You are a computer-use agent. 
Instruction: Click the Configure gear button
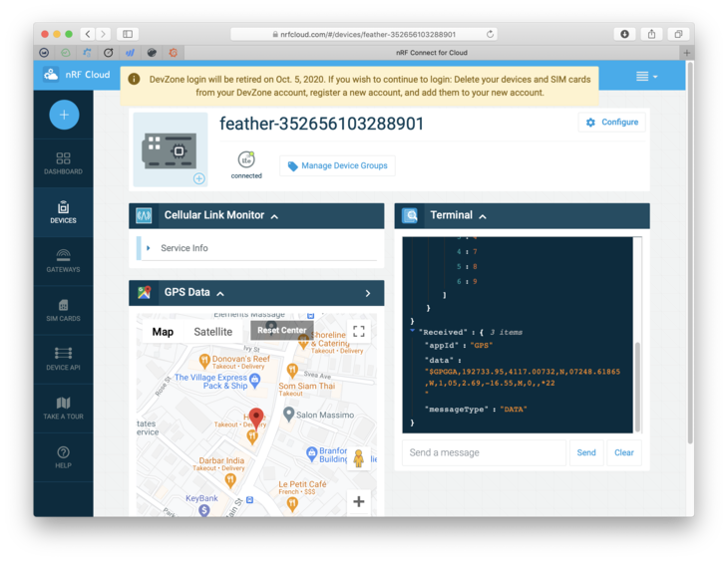coord(612,122)
